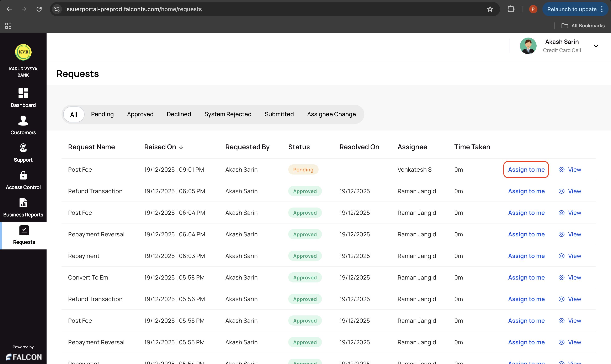Open the Customers sidebar icon
The image size is (611, 364).
point(23,120)
